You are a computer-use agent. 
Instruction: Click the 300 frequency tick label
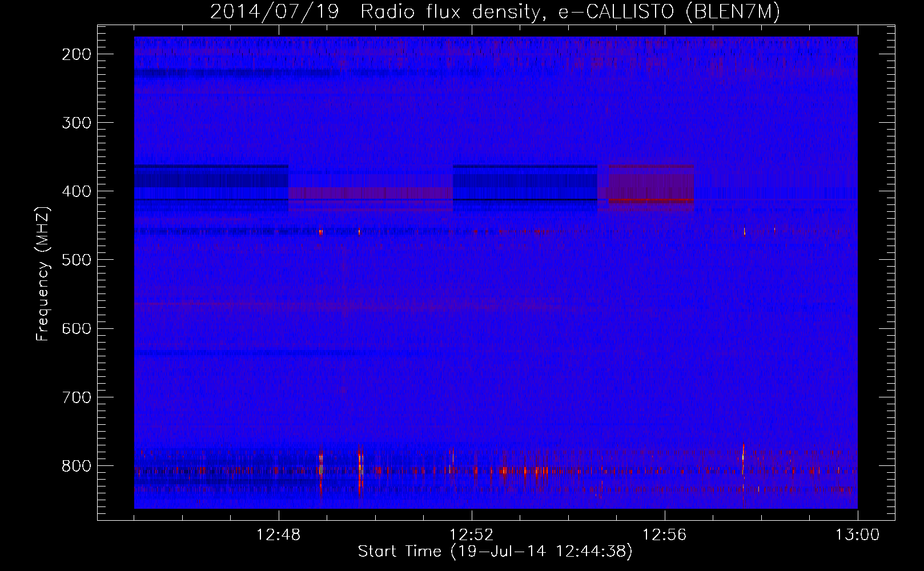76,123
